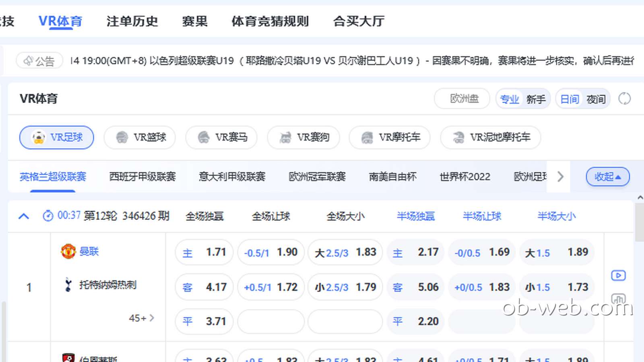Select the VR赛马 horse racing category
Screen dimensions: 644x362
(221, 138)
